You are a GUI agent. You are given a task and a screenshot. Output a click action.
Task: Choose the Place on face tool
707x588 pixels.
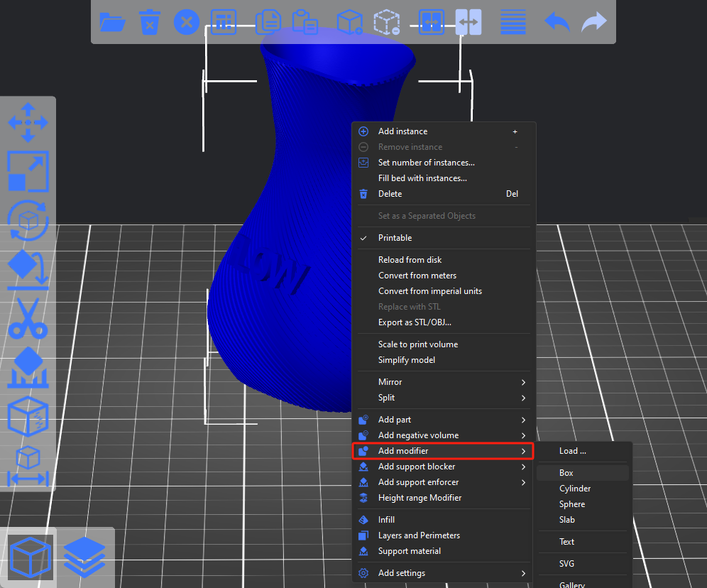(x=28, y=268)
